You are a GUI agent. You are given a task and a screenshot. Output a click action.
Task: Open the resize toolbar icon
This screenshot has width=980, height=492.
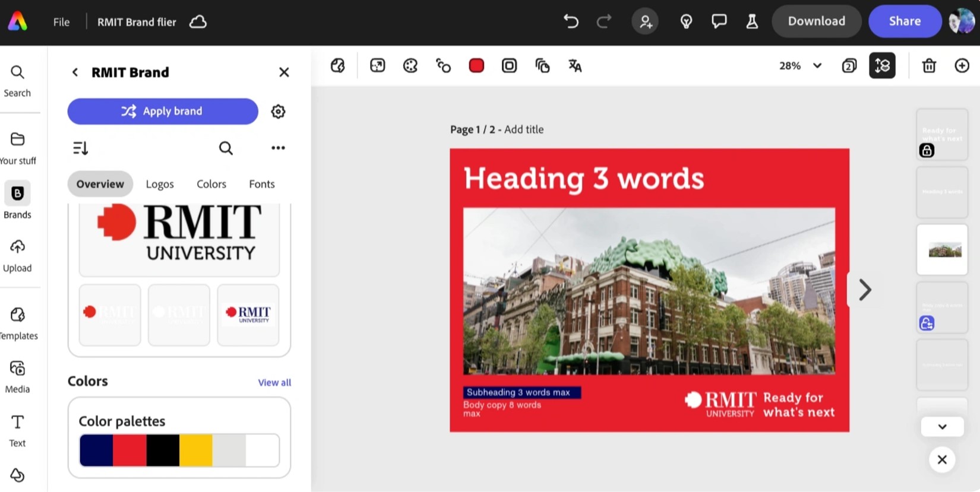378,66
